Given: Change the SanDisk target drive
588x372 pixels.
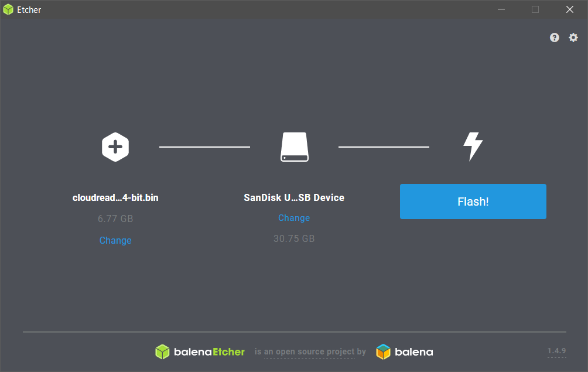Looking at the screenshot, I should click(x=294, y=218).
